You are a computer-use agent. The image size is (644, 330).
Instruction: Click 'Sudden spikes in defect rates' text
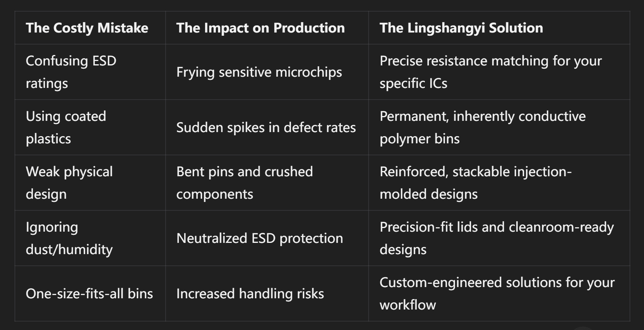(x=266, y=128)
